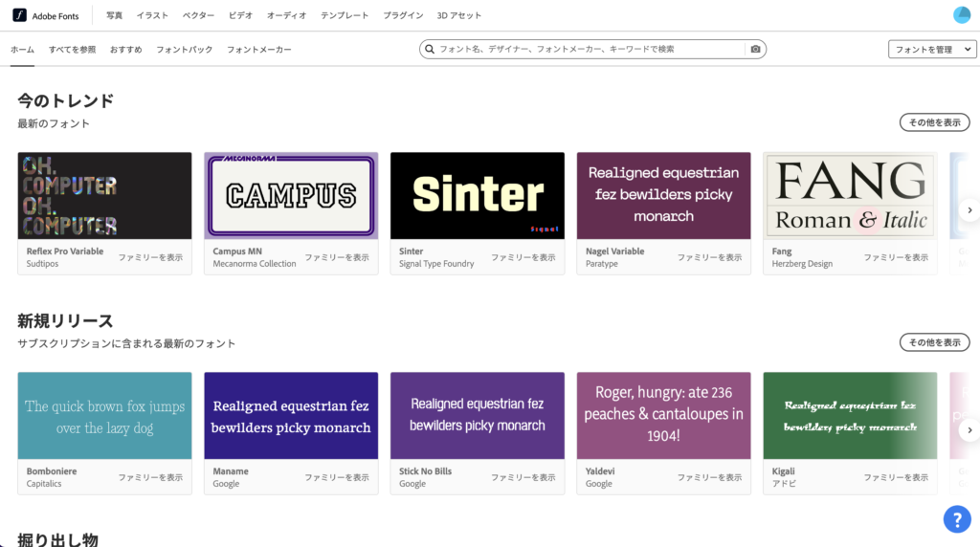
Task: Click the search magnifier icon
Action: coord(430,49)
